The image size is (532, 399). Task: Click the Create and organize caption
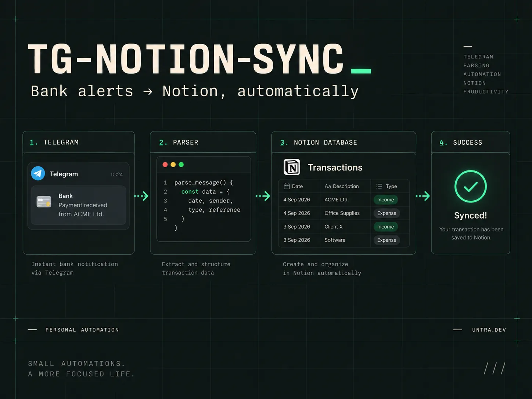coord(322,269)
